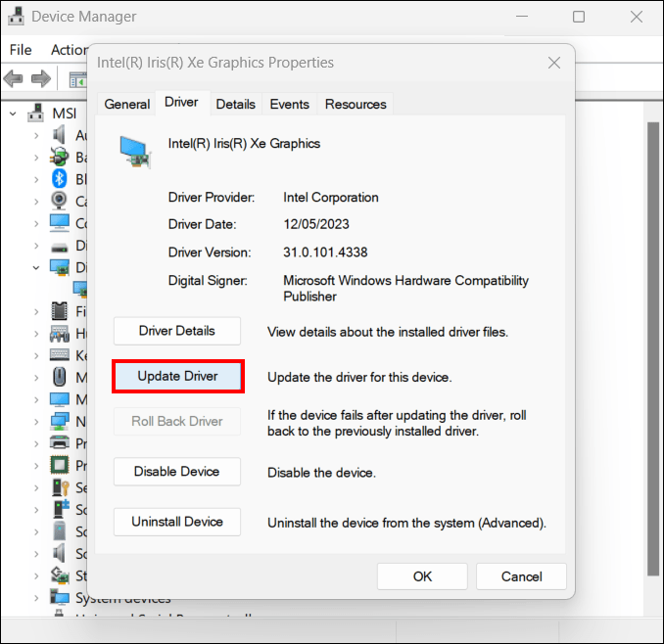This screenshot has width=664, height=644.
Task: Select the Computer monitor icon beside 'Co'
Action: point(60,222)
